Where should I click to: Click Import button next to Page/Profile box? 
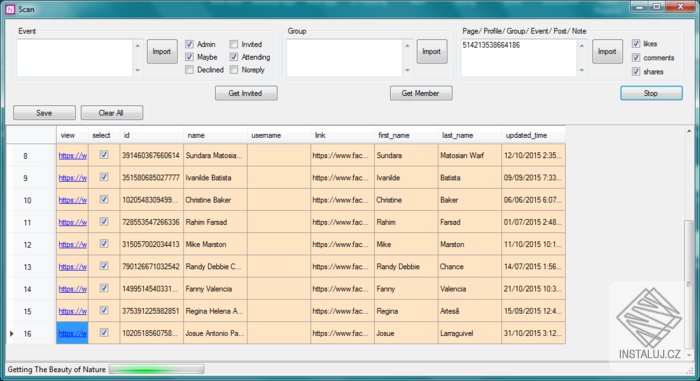[x=607, y=51]
